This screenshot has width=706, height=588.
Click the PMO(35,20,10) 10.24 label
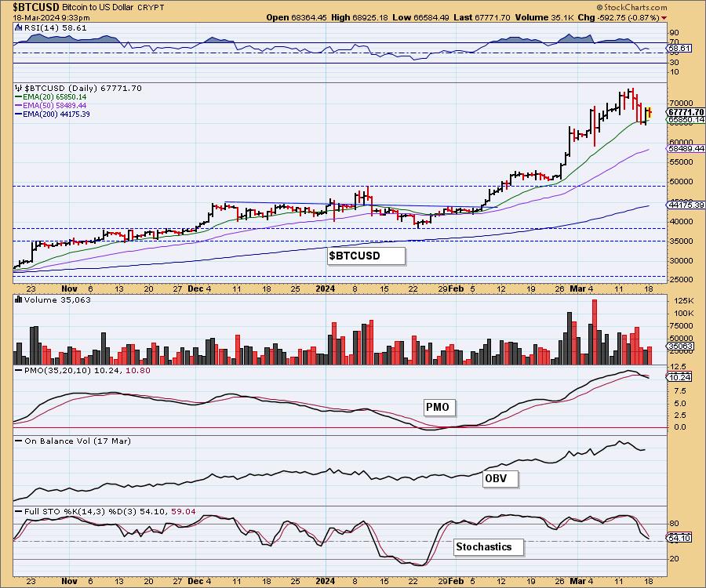pos(73,370)
